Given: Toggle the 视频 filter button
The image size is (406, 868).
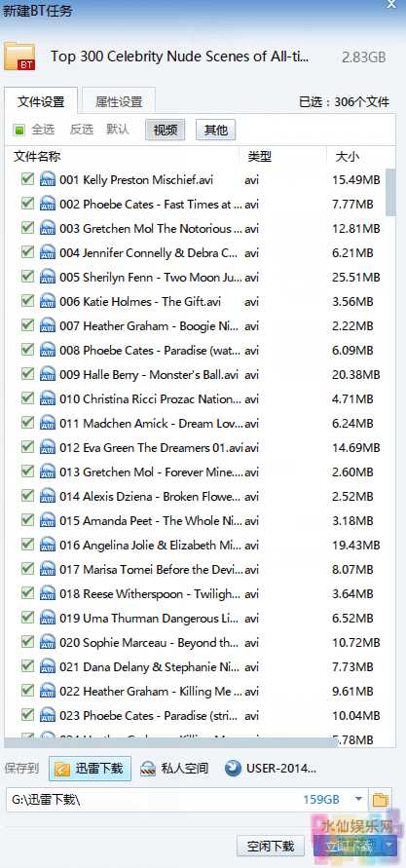Looking at the screenshot, I should click(x=166, y=131).
